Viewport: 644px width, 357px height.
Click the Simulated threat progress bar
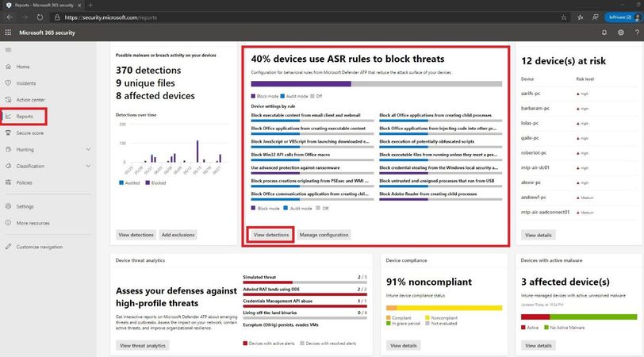coord(305,282)
